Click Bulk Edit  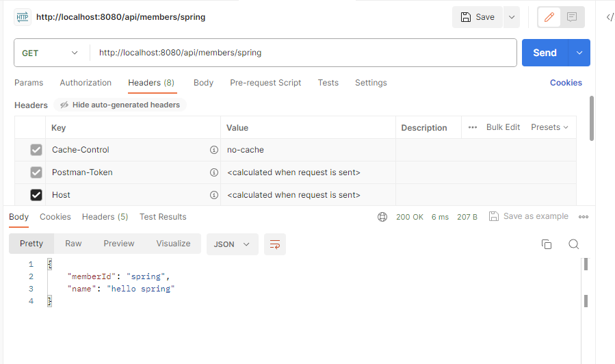pyautogui.click(x=503, y=127)
